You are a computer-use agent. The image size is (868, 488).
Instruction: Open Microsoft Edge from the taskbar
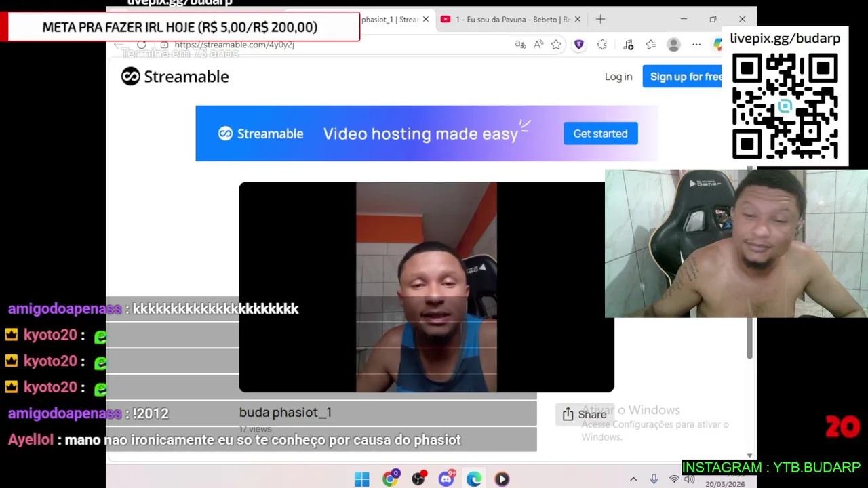[x=474, y=479]
